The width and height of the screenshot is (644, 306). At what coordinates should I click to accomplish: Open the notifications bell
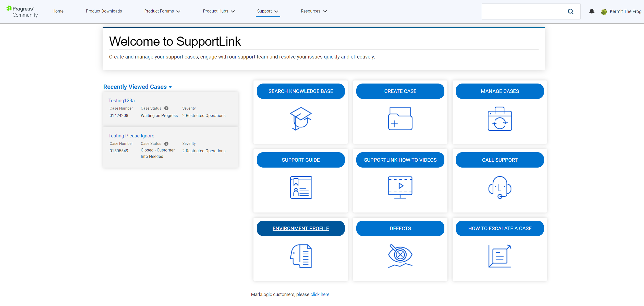click(x=592, y=11)
